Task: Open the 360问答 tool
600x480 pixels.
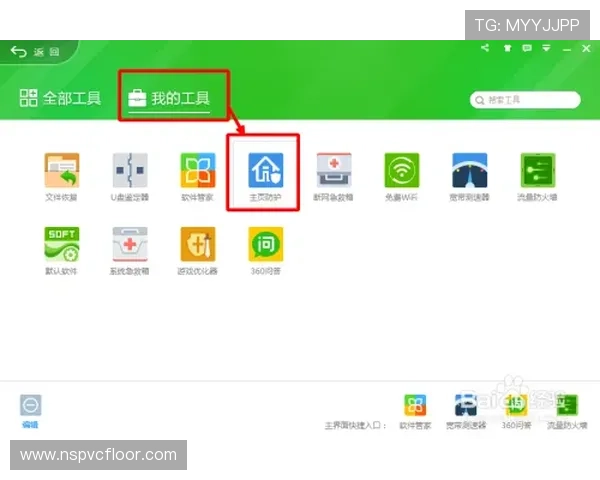Action: pyautogui.click(x=265, y=246)
